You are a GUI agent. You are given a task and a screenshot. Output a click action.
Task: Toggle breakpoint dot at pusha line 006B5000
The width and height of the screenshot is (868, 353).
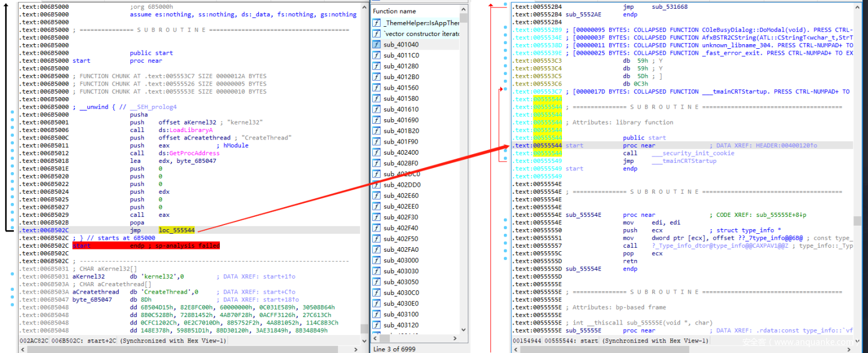click(x=13, y=115)
